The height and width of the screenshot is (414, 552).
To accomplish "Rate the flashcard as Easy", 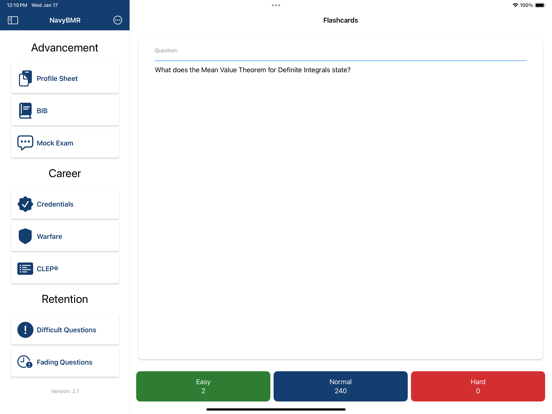I will click(x=203, y=386).
